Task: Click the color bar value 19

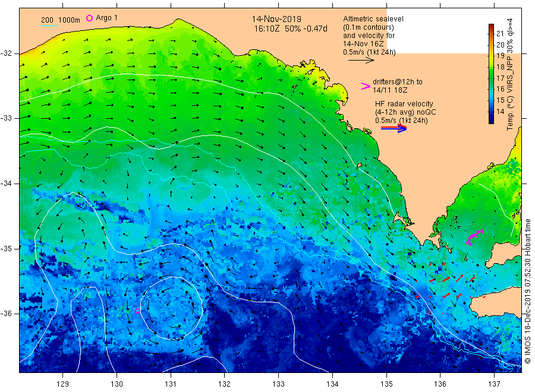Action: [500, 56]
